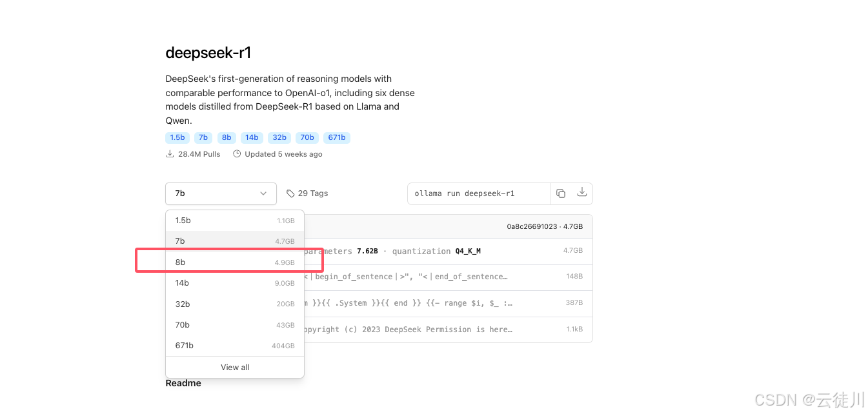
Task: Click the 14b blue tag badge
Action: click(x=252, y=137)
